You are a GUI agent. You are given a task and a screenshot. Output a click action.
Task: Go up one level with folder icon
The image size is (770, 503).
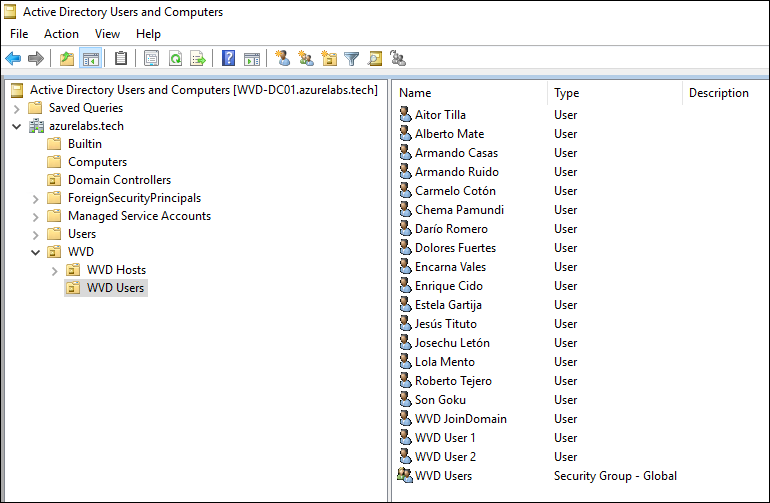(67, 59)
